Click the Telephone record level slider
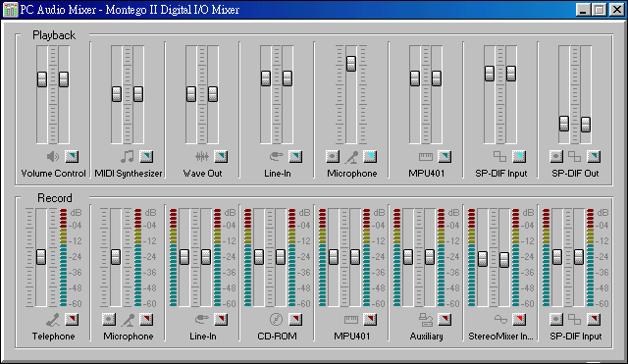The image size is (628, 364). coord(41,257)
